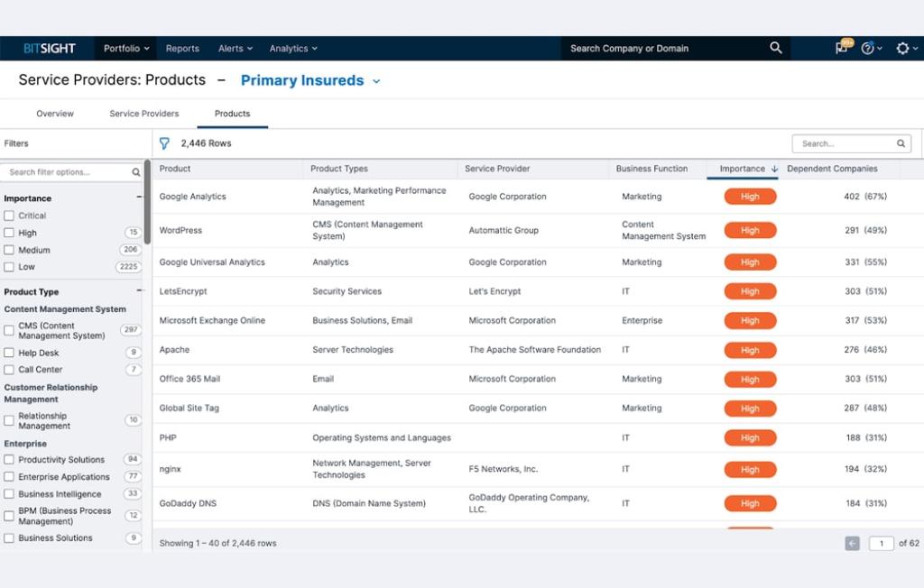The width and height of the screenshot is (924, 588).
Task: Click the Dependent Companies column header
Action: 831,169
